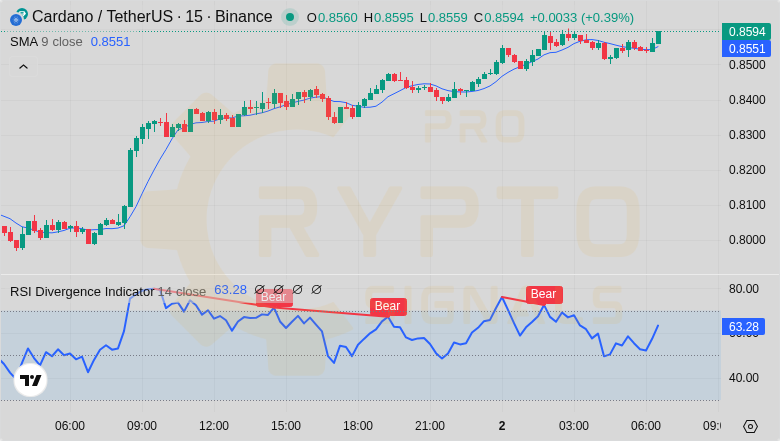This screenshot has height=441, width=780.
Task: Click last empty-value symbol in RSI legend
Action: coord(316,289)
